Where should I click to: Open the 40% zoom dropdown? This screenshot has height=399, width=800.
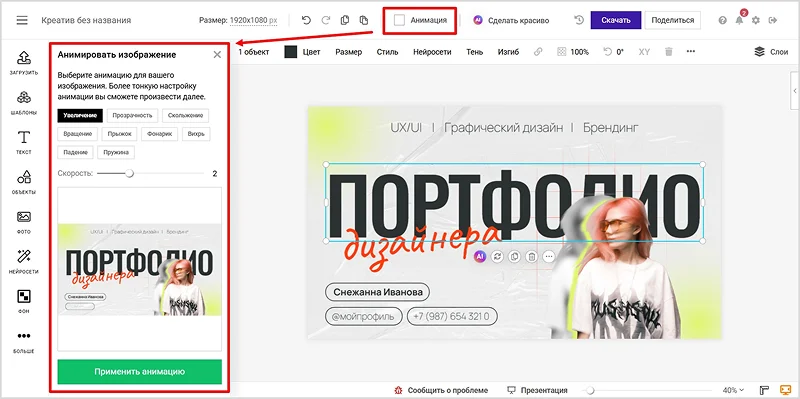[x=733, y=390]
